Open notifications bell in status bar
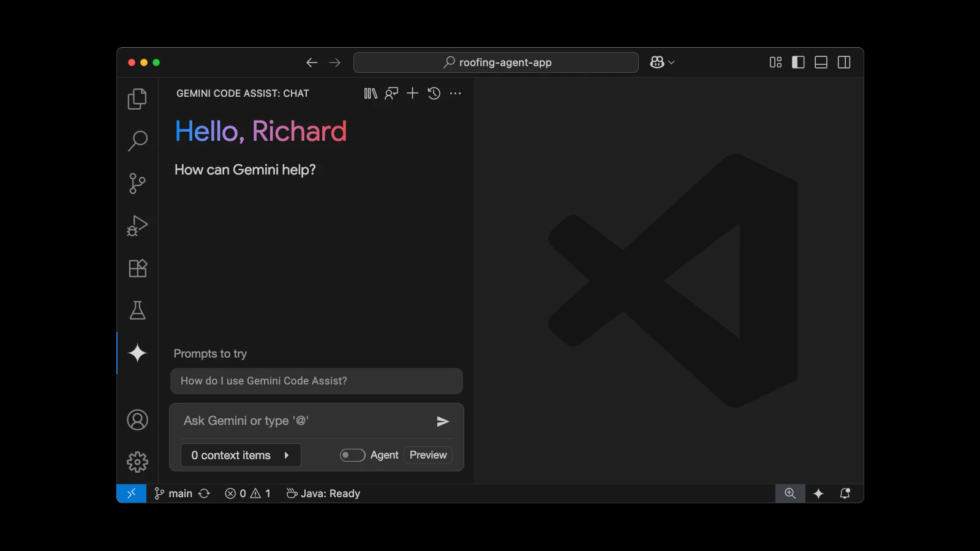Viewport: 980px width, 551px height. [845, 493]
